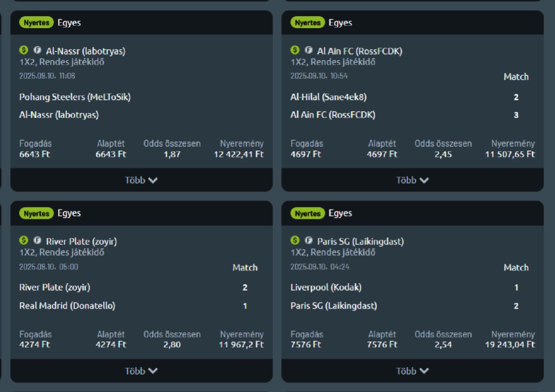
Task: Click the sport icon beside the River Plate (zoyir) title
Action: 37,240
